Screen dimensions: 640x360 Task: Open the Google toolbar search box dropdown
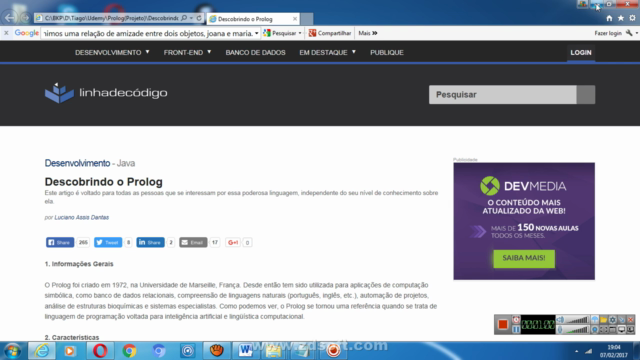pos(256,33)
